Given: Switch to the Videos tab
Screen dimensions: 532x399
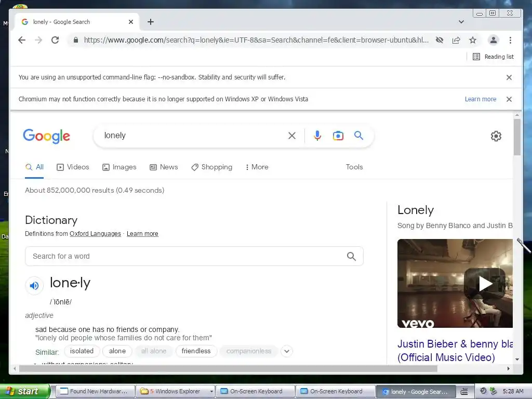Looking at the screenshot, I should click(73, 167).
